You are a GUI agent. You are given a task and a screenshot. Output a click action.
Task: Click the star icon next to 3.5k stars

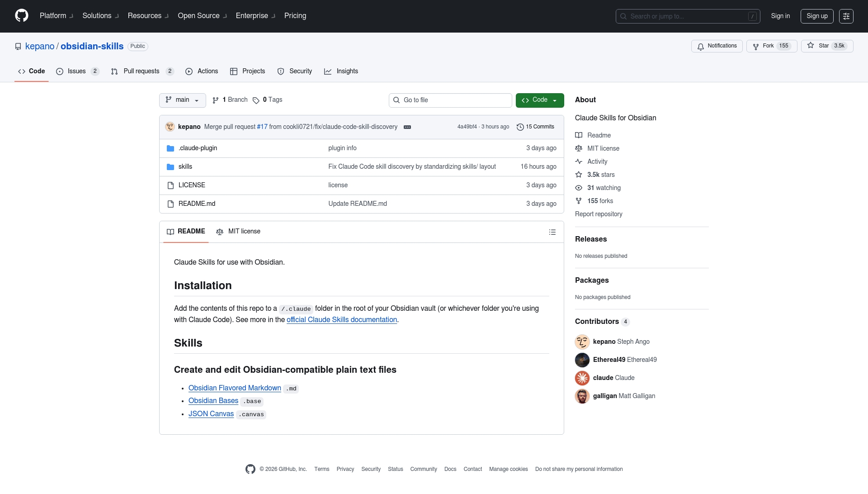coord(579,175)
